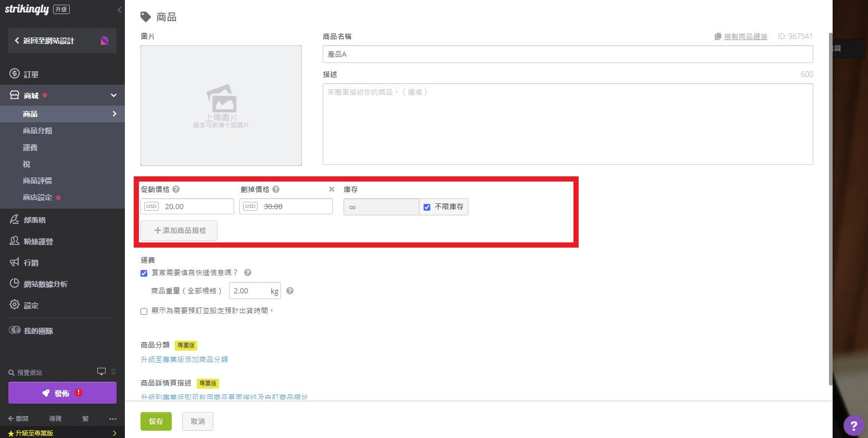Expand the 商品 submenu arrow
This screenshot has height=438, width=868.
[114, 114]
